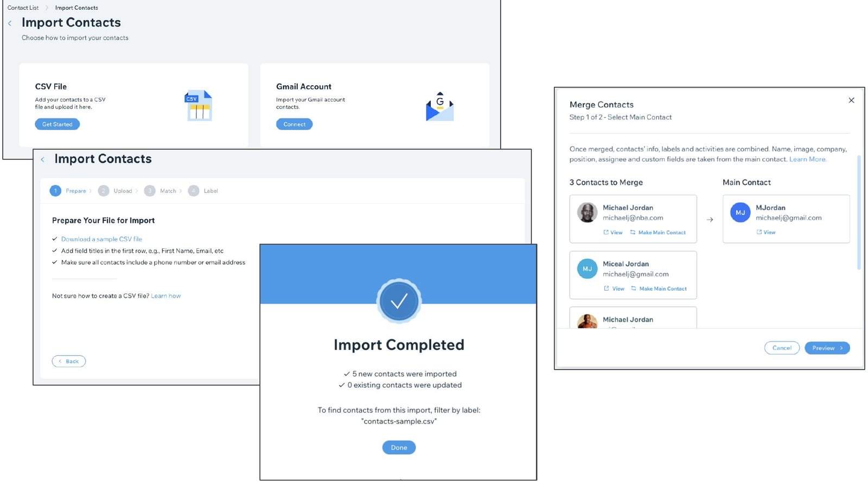
Task: Click the '0 existing contacts were updated' line
Action: click(400, 385)
